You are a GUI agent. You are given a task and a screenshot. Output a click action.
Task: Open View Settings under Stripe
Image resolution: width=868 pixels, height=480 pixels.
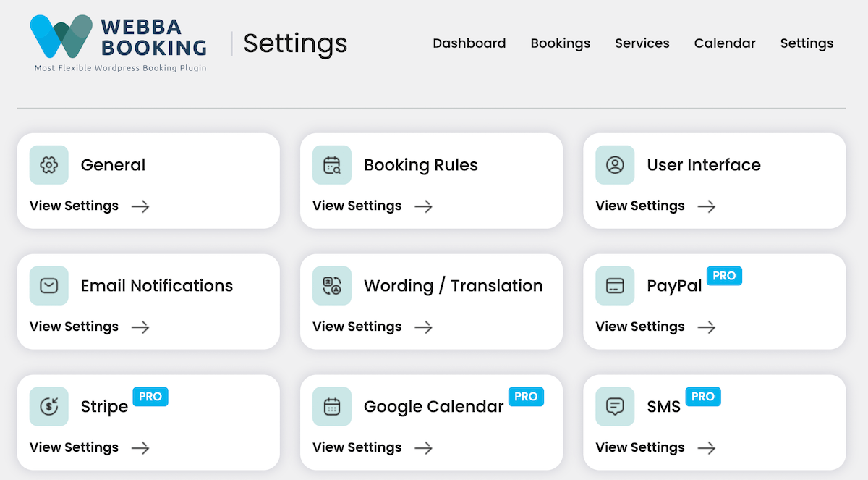[74, 447]
